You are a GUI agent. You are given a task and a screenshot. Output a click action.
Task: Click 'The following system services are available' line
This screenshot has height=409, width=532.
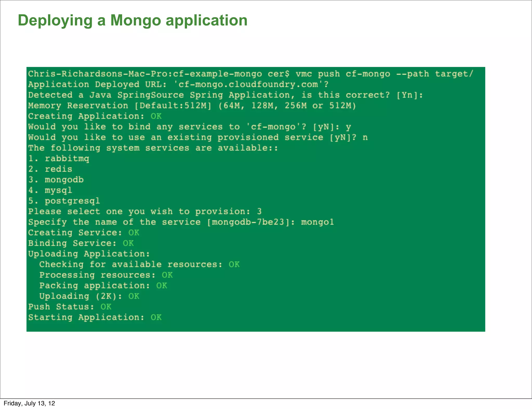153,148
